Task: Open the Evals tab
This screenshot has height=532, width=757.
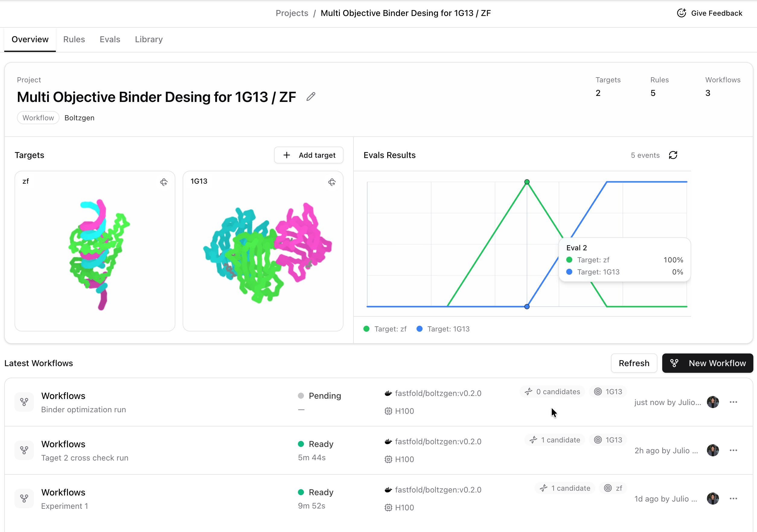Action: 110,40
